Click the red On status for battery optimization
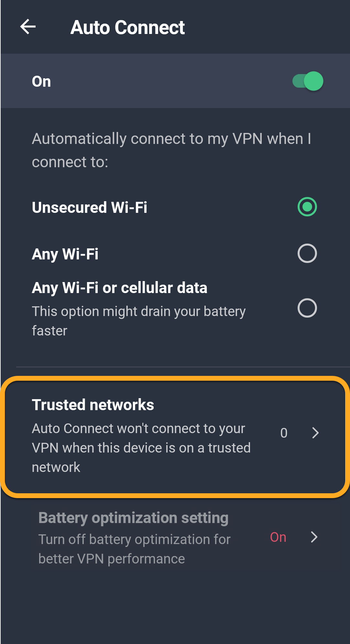350x644 pixels. (x=278, y=537)
